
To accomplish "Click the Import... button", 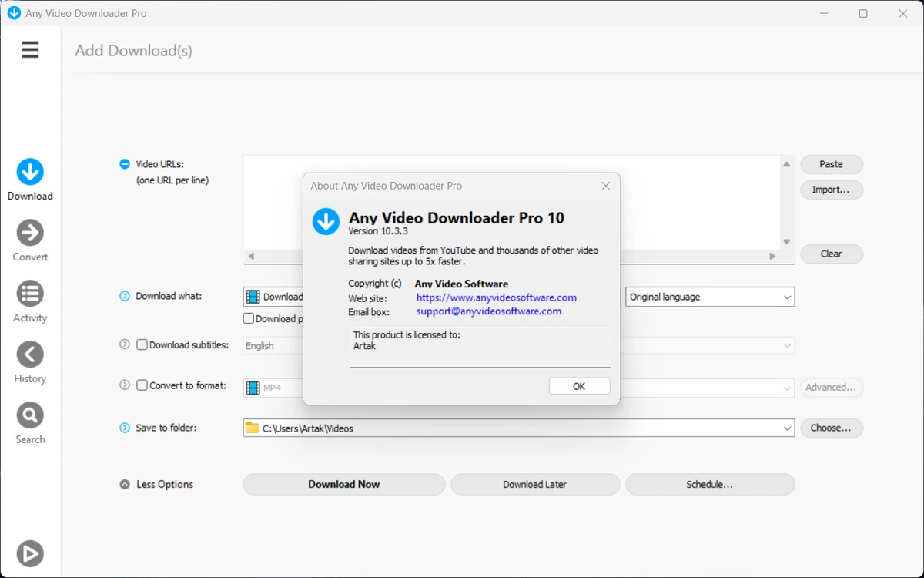I will 832,190.
